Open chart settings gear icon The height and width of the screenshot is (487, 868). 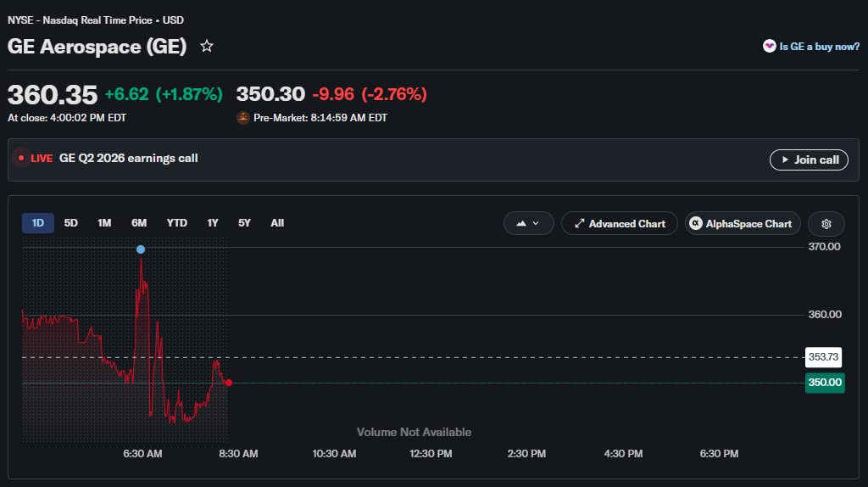coord(826,224)
